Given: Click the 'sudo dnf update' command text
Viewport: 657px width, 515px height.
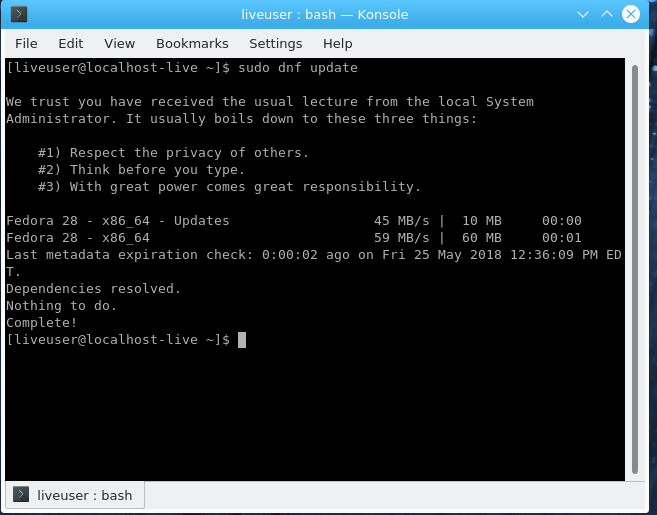Looking at the screenshot, I should (x=297, y=68).
